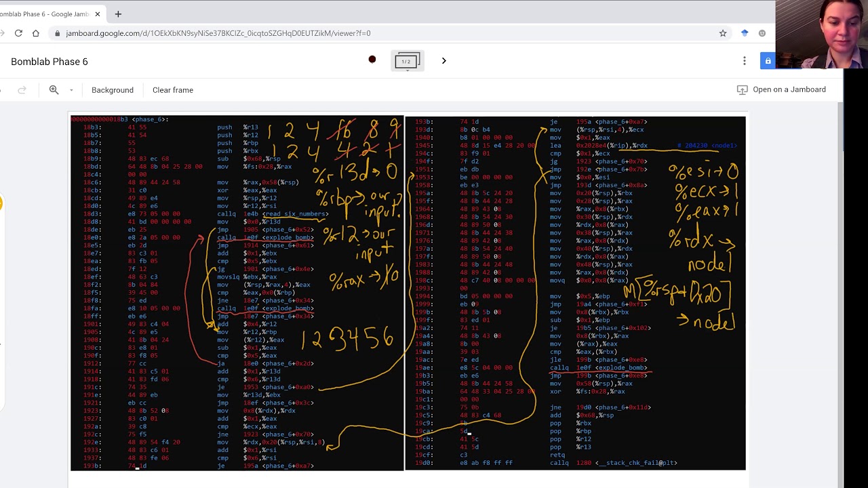Click the zoom magnifier icon
Image resolution: width=868 pixels, height=488 pixels.
pos(54,89)
